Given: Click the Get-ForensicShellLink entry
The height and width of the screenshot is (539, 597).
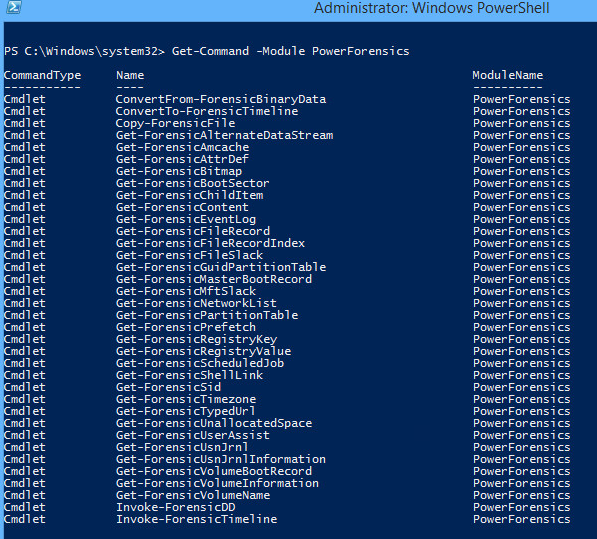Looking at the screenshot, I should (x=189, y=375).
